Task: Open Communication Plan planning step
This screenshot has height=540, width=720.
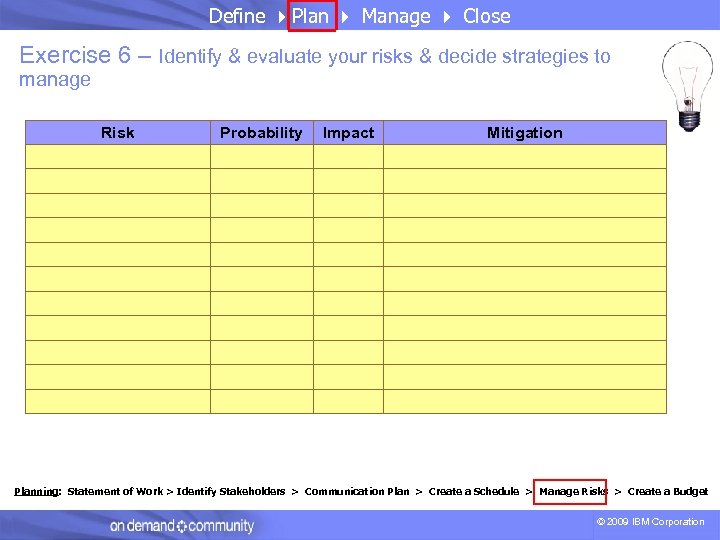Action: 357,491
